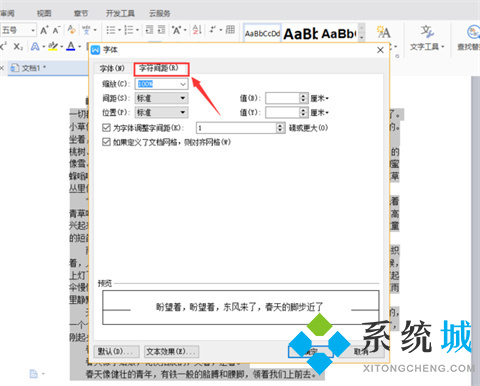Open the 章节 section ribbon tab
The height and width of the screenshot is (386, 480).
coord(81,14)
